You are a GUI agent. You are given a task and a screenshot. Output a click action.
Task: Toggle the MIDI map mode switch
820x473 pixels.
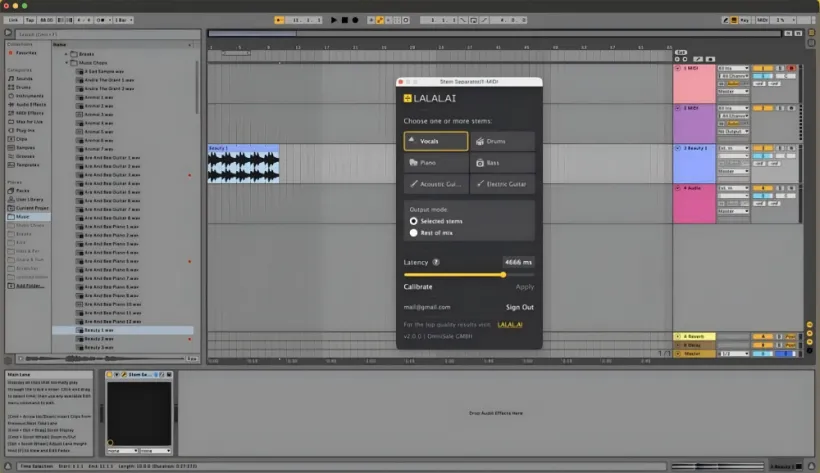[762, 20]
